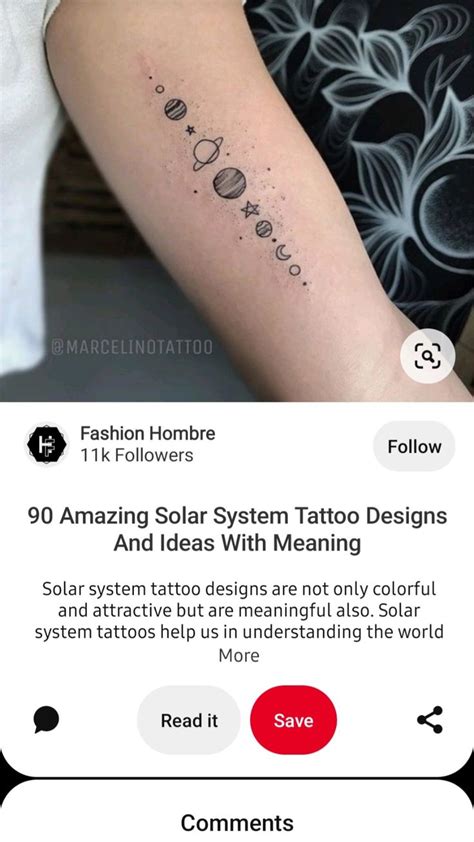The width and height of the screenshot is (474, 842).
Task: Tap the @MARCELINOTATTOO watermark
Action: click(132, 347)
